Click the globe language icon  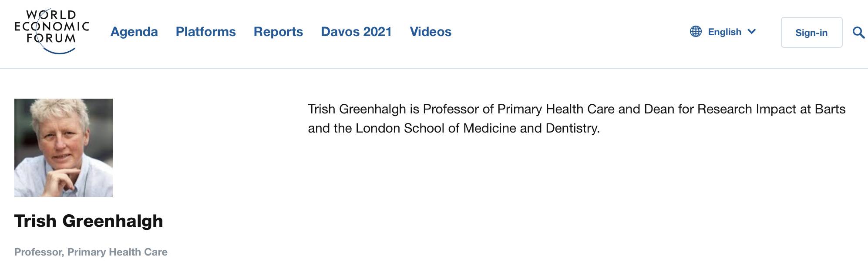pyautogui.click(x=696, y=32)
